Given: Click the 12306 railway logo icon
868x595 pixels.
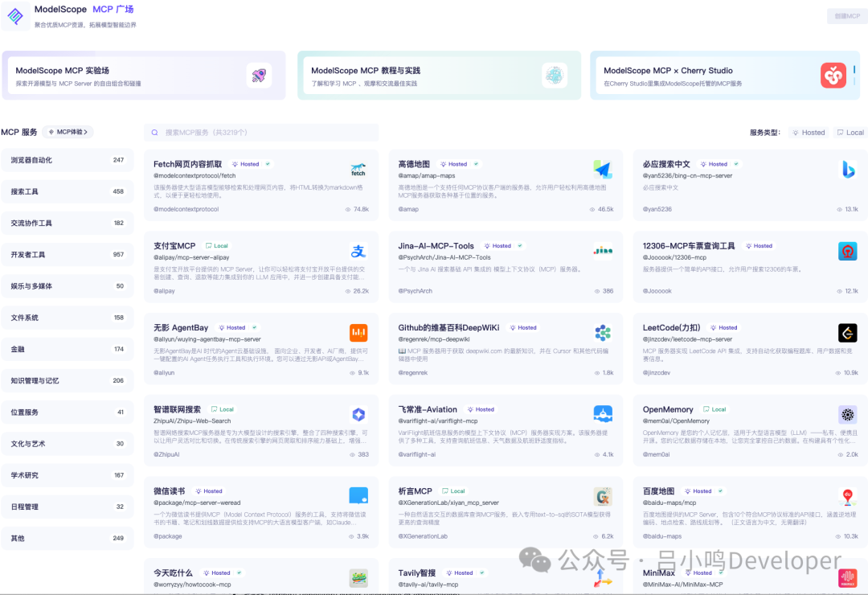Looking at the screenshot, I should click(x=848, y=251).
